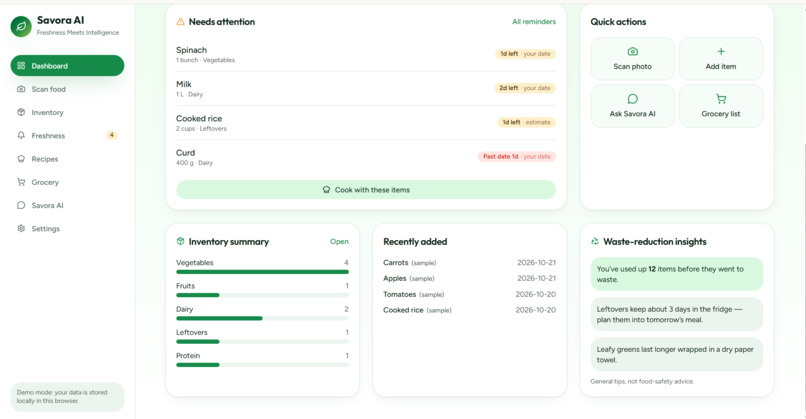Open Settings from the sidebar
The height and width of the screenshot is (419, 806).
click(x=67, y=228)
